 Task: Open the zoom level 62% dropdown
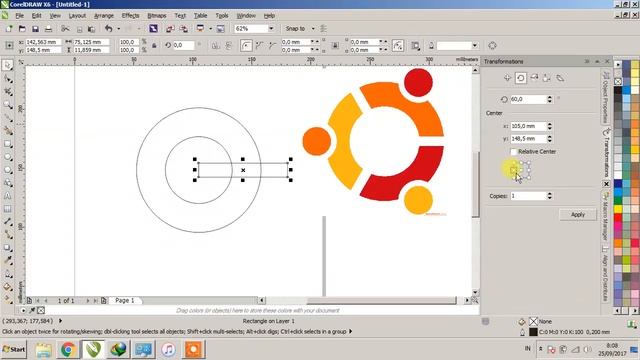[x=271, y=29]
